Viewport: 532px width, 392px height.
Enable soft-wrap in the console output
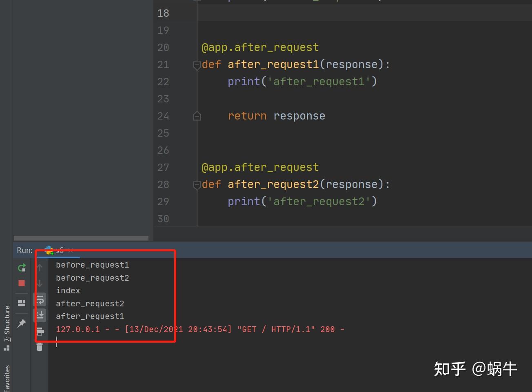click(40, 299)
